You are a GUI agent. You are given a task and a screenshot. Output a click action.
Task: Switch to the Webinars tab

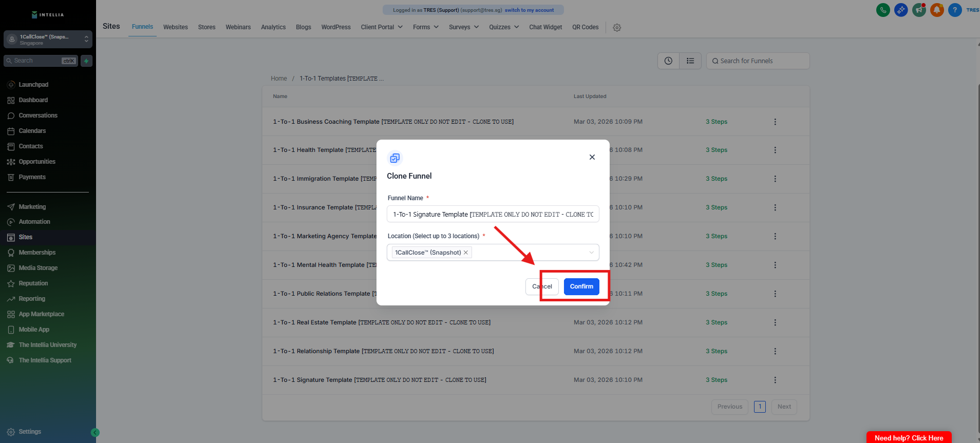tap(238, 27)
